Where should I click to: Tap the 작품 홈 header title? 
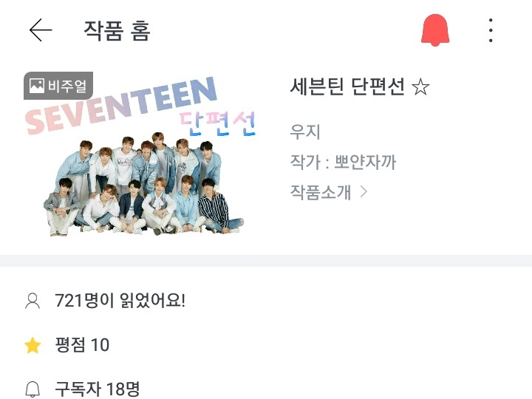point(117,30)
